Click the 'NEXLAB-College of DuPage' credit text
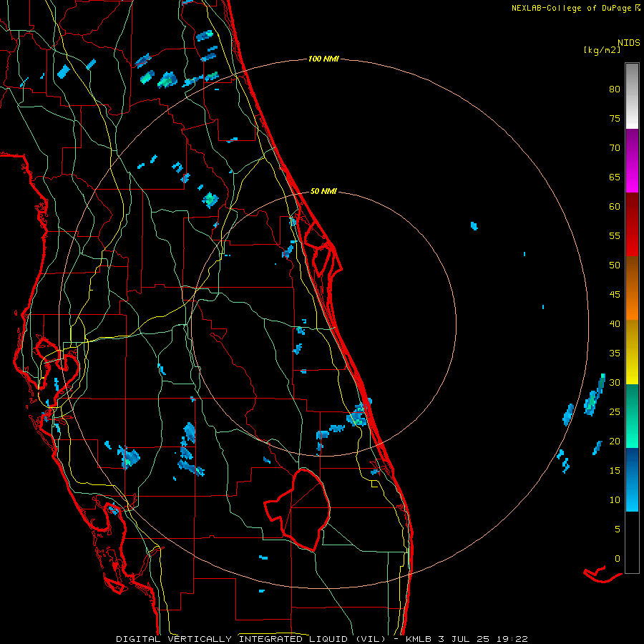Viewport: 644px width, 644px height. pos(572,8)
